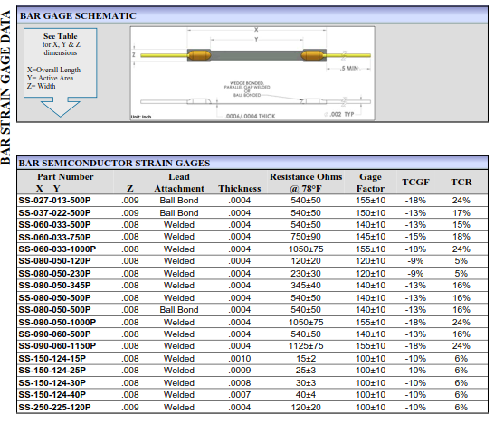Select part number SS-027-013-500P
The height and width of the screenshot is (423, 504).
[54, 201]
